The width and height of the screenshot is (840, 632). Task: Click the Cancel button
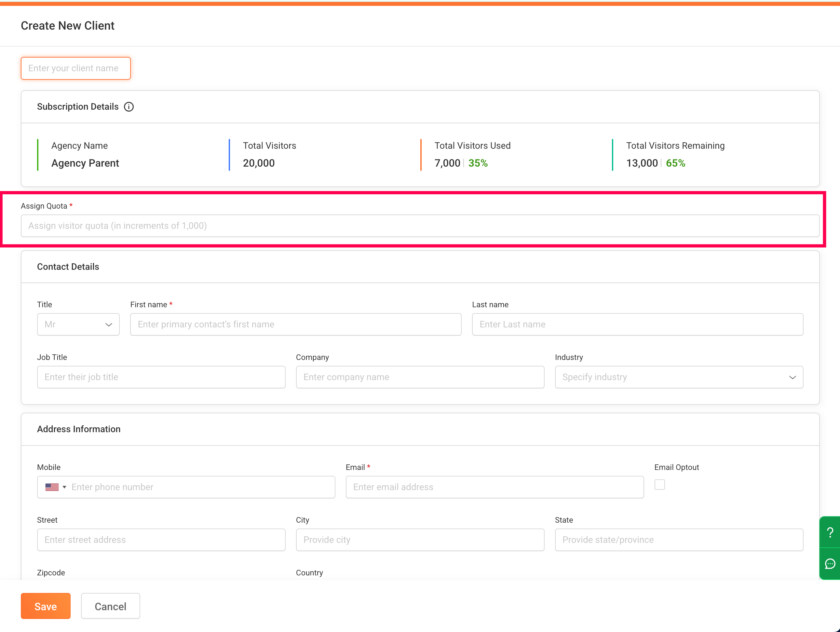[x=110, y=606]
